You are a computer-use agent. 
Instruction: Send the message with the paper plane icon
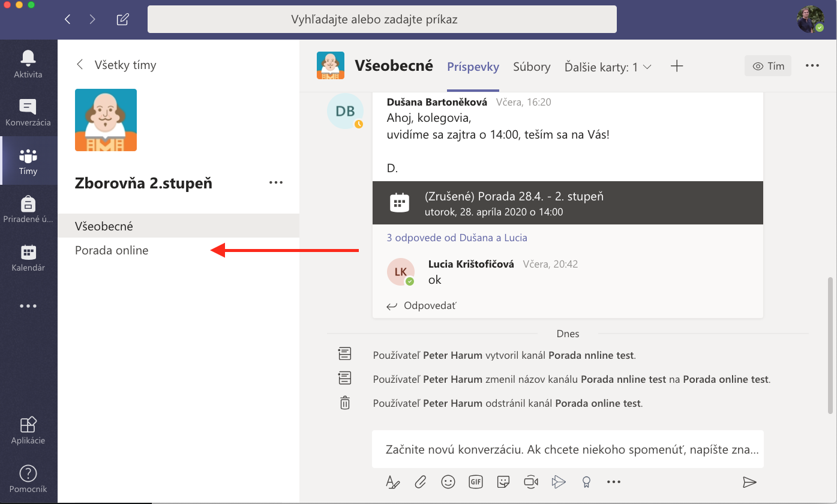coord(749,482)
